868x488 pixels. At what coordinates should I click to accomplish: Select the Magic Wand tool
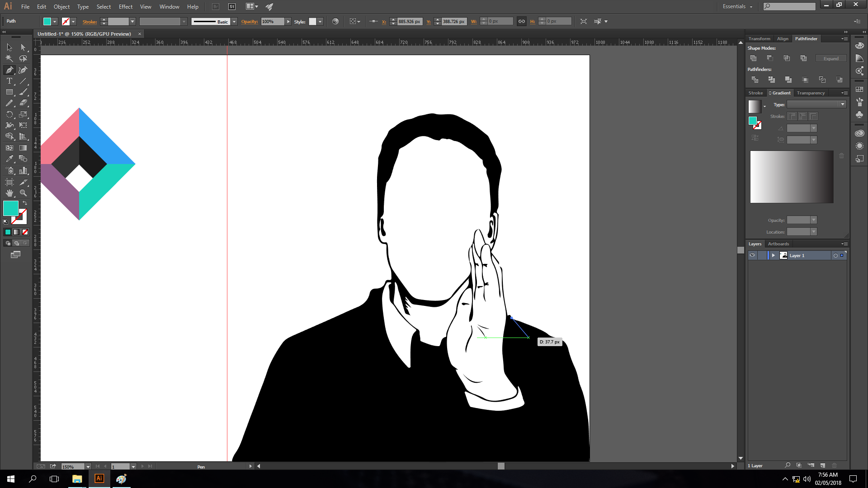point(9,58)
